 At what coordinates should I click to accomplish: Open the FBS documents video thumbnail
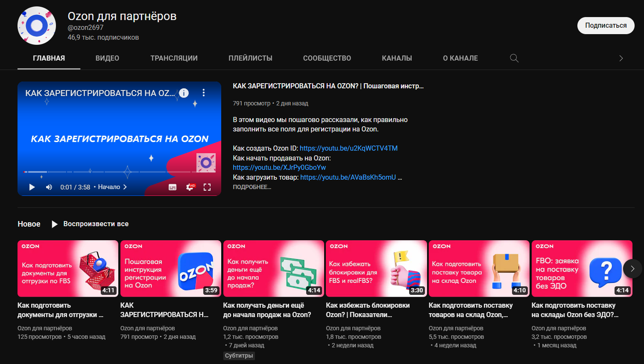pos(68,268)
